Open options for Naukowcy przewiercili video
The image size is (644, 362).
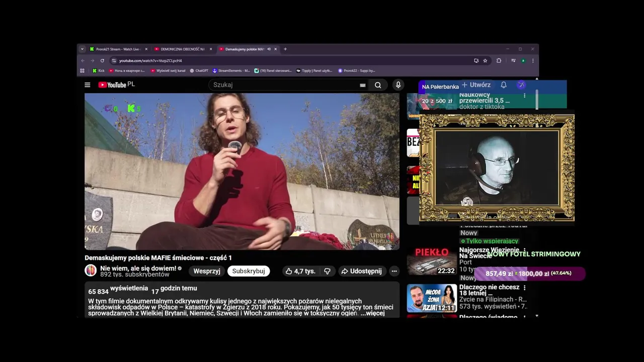click(x=524, y=95)
